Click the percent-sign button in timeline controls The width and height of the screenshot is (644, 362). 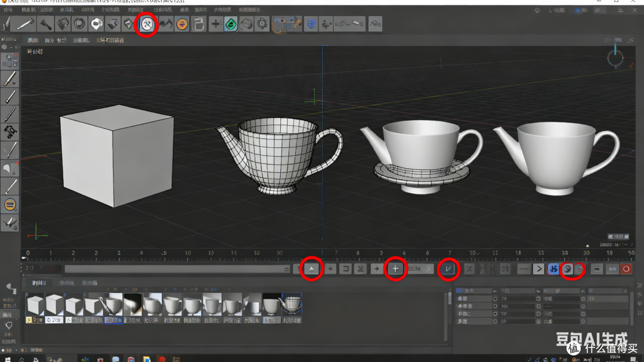tap(469, 269)
